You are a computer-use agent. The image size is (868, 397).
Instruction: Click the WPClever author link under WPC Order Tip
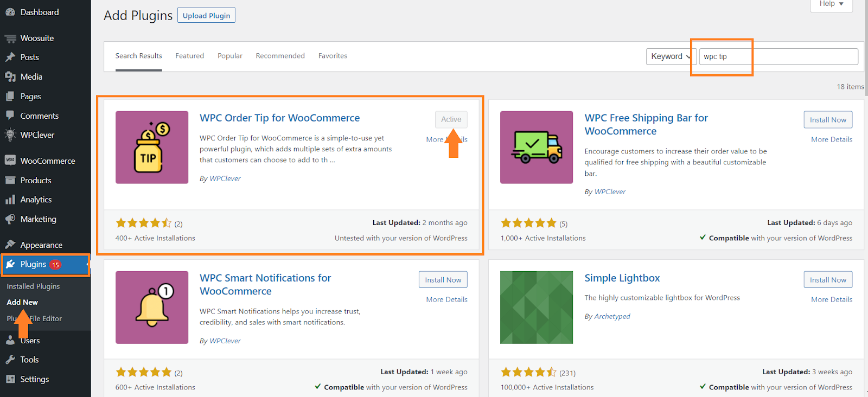point(225,178)
